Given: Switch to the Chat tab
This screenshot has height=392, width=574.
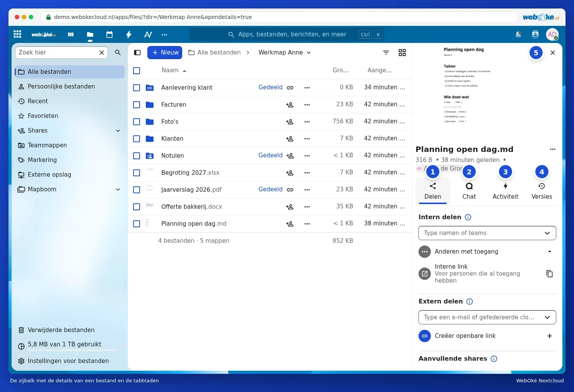Looking at the screenshot, I should point(469,191).
